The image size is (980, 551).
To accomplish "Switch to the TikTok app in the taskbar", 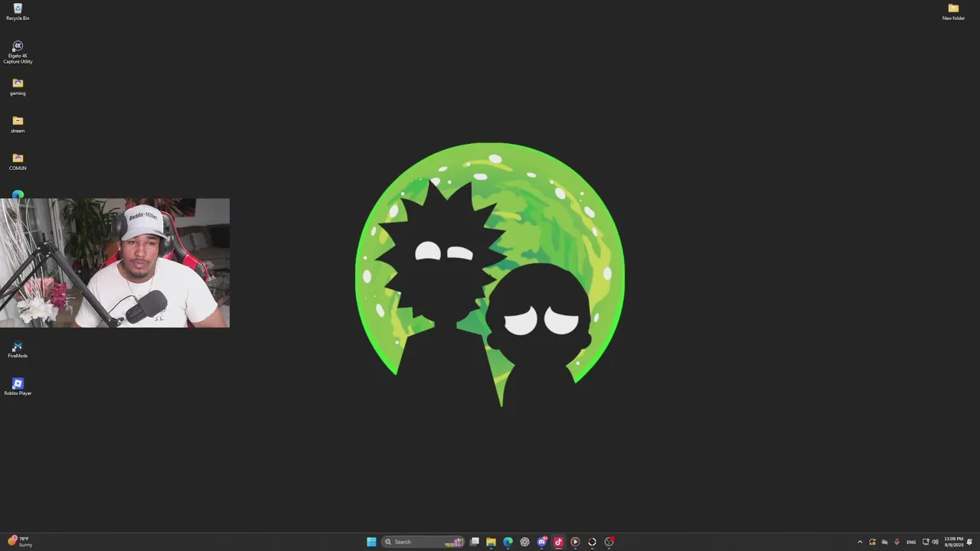I will click(x=558, y=542).
